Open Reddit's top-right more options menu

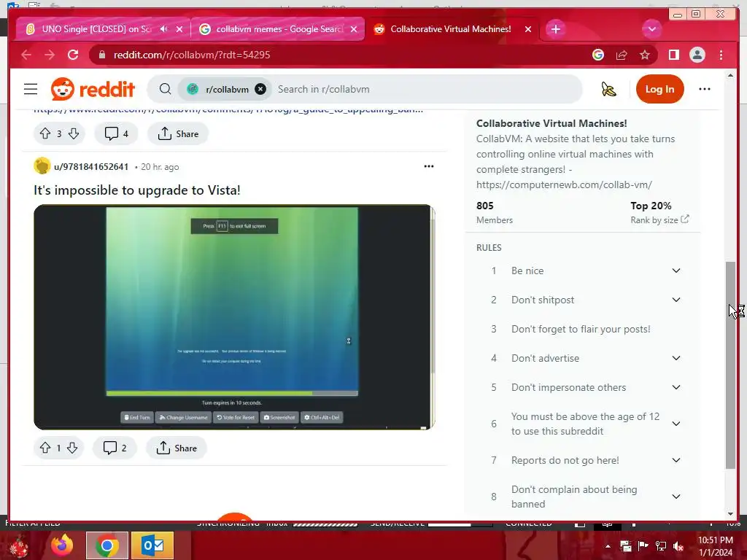[x=705, y=89]
